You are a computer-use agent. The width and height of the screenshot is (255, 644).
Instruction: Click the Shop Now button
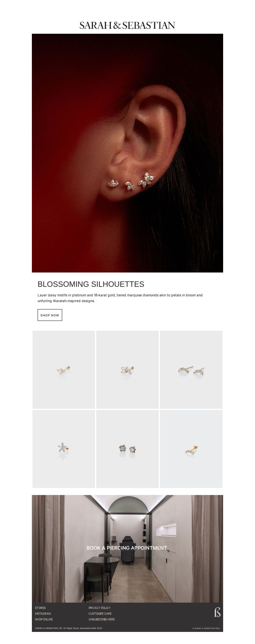click(x=50, y=315)
